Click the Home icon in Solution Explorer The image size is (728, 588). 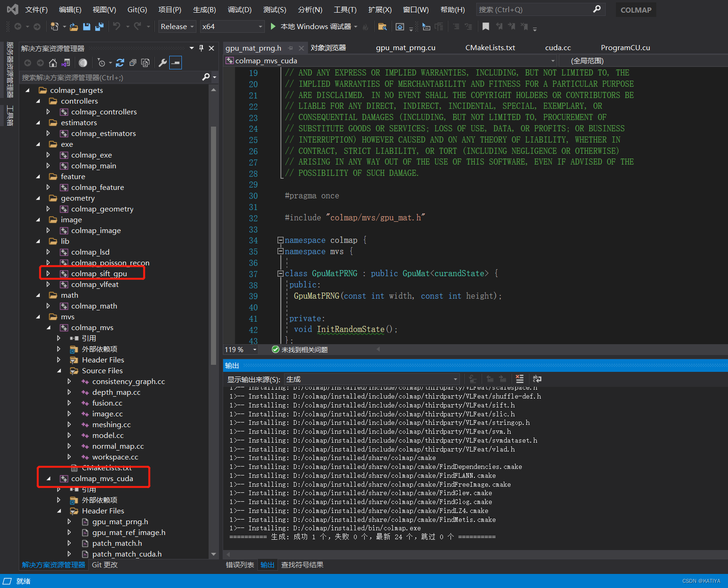[53, 62]
